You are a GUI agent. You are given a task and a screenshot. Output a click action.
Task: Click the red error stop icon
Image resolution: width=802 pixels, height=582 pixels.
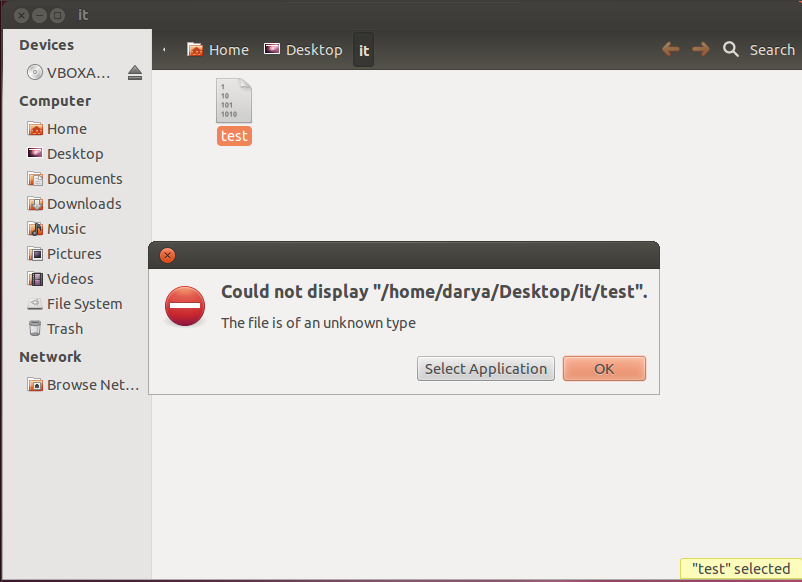[185, 306]
